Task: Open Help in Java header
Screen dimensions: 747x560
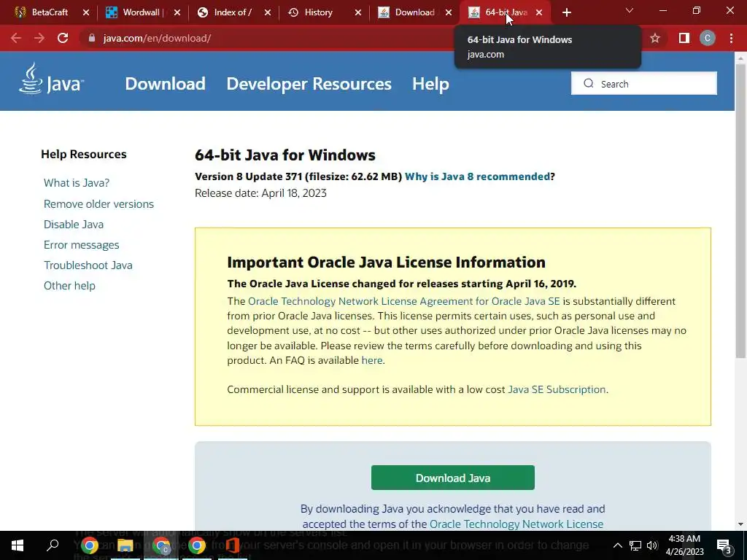Action: [x=430, y=84]
